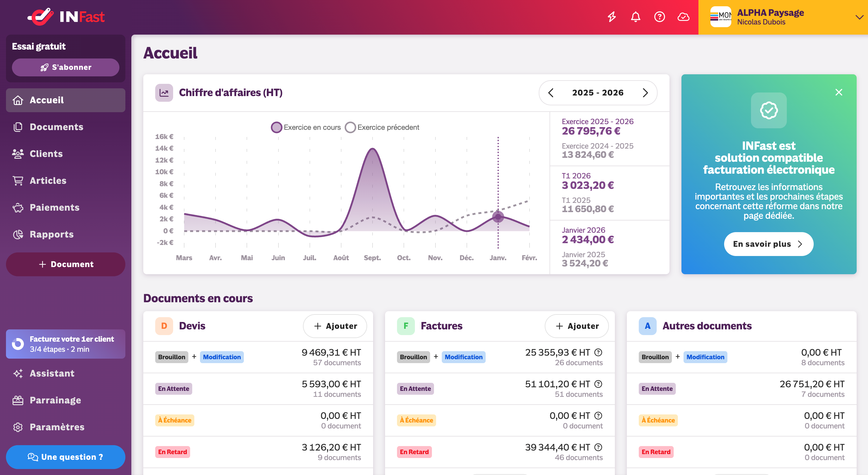Click the help question mark icon
868x475 pixels.
pos(659,17)
